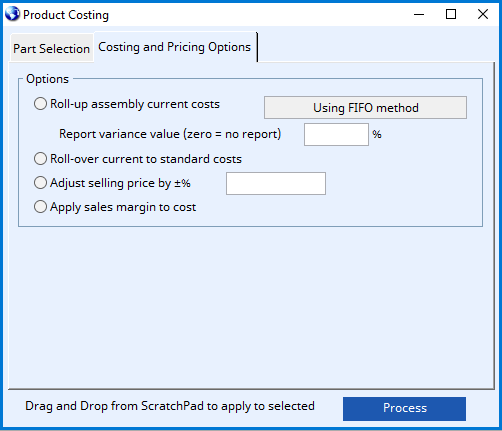Run costing with the Process button

click(404, 408)
